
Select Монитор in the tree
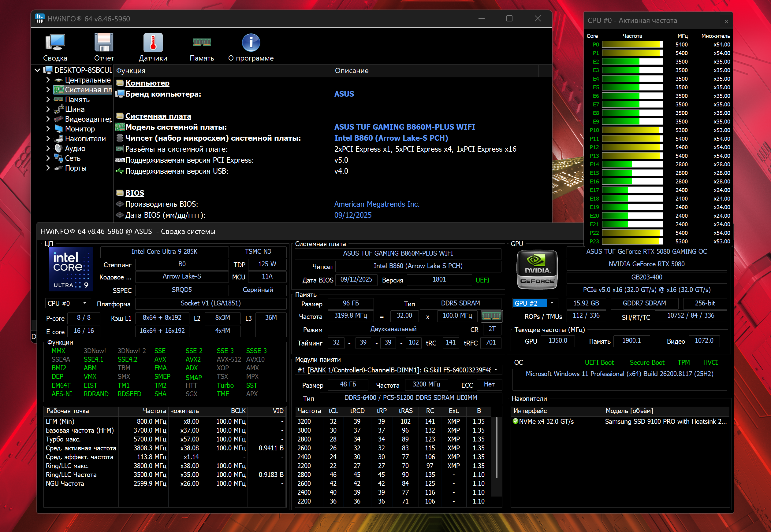click(x=80, y=129)
